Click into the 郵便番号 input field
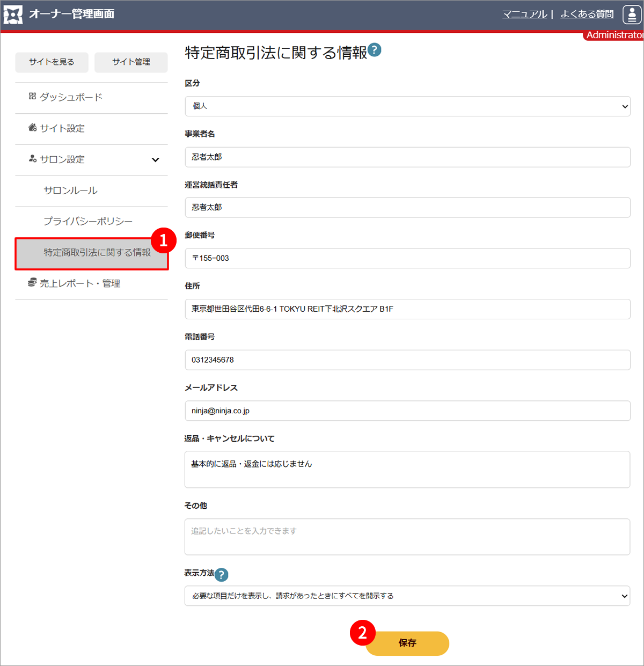 click(407, 258)
